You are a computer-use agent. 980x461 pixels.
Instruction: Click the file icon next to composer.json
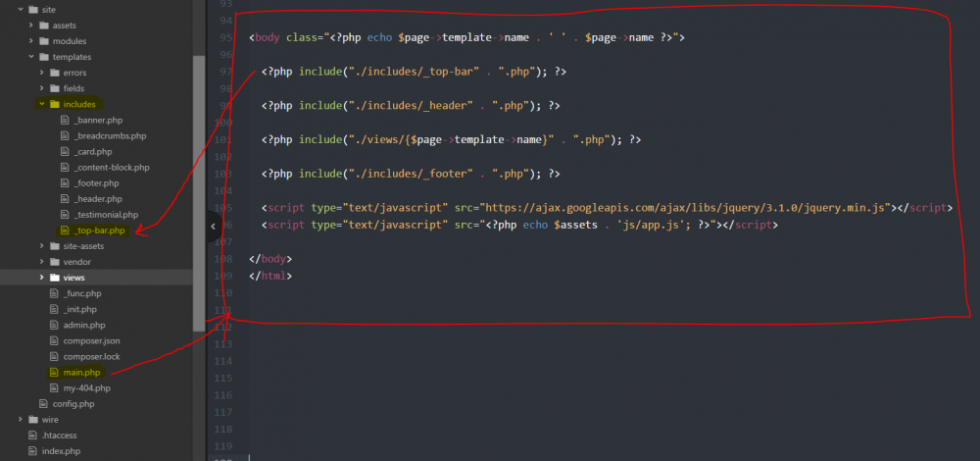54,340
